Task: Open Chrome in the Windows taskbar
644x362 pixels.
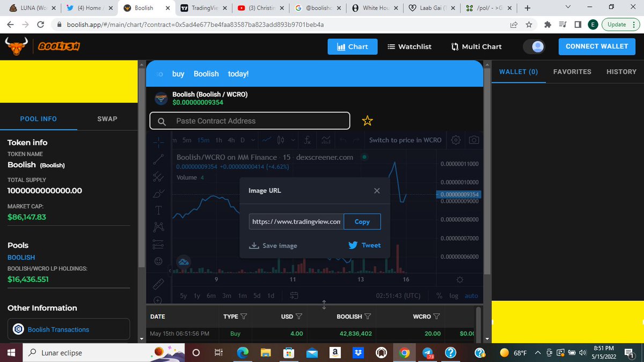Action: (x=405, y=352)
